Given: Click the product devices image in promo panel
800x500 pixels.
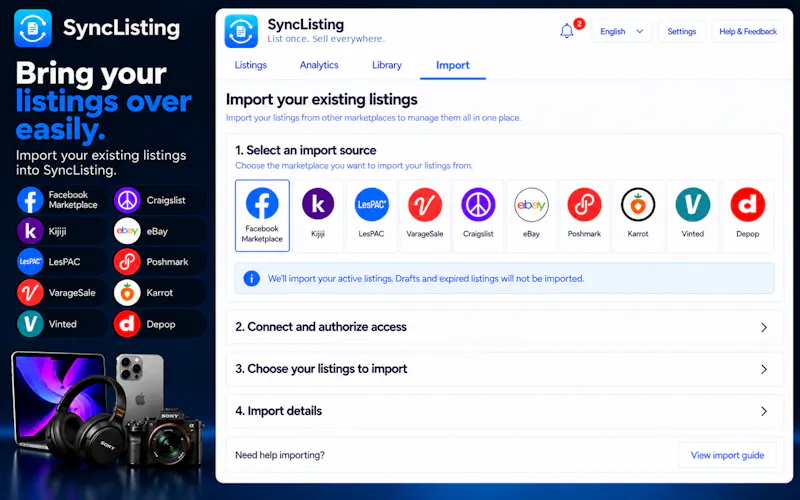Looking at the screenshot, I should [x=107, y=408].
